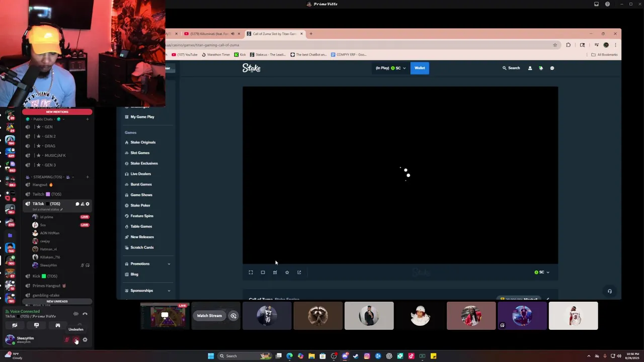This screenshot has height=362, width=644.
Task: Click Discord share screen button
Action: pos(36,325)
